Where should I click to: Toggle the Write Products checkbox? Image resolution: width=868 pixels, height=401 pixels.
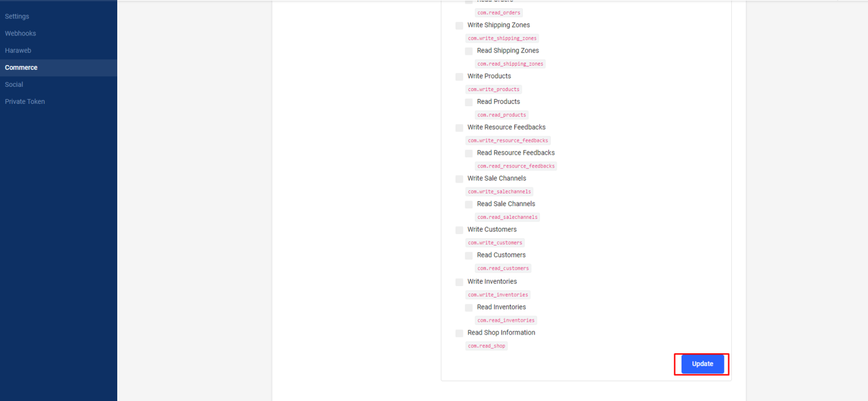459,76
